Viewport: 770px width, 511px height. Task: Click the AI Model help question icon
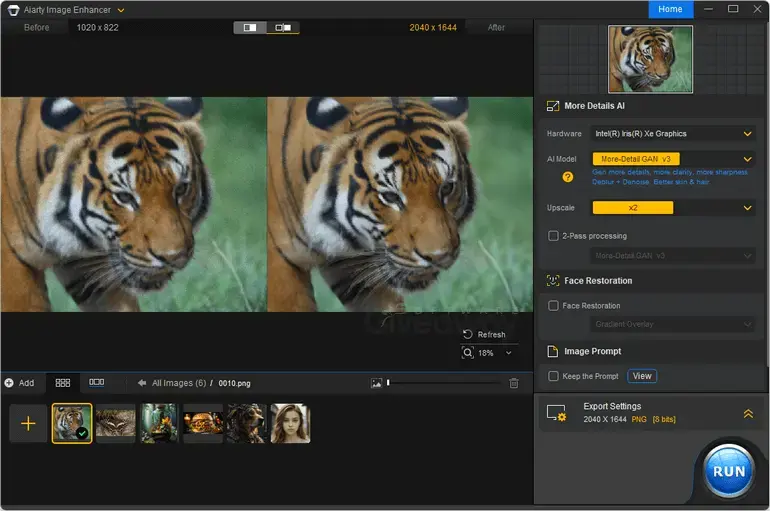click(568, 177)
